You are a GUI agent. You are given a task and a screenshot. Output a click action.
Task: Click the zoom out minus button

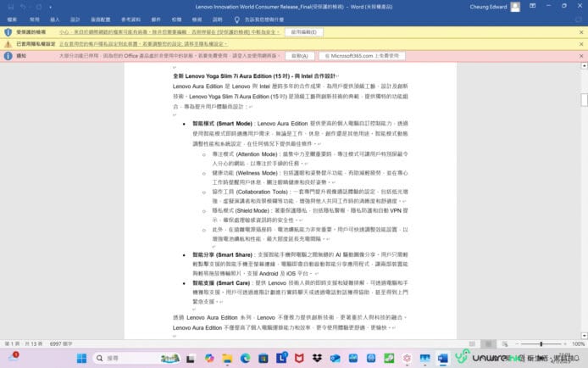click(x=517, y=344)
